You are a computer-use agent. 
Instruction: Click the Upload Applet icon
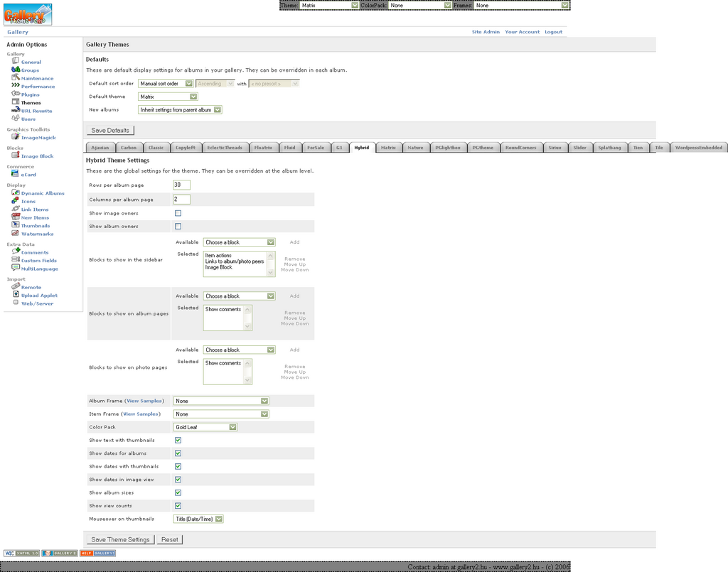tap(16, 294)
